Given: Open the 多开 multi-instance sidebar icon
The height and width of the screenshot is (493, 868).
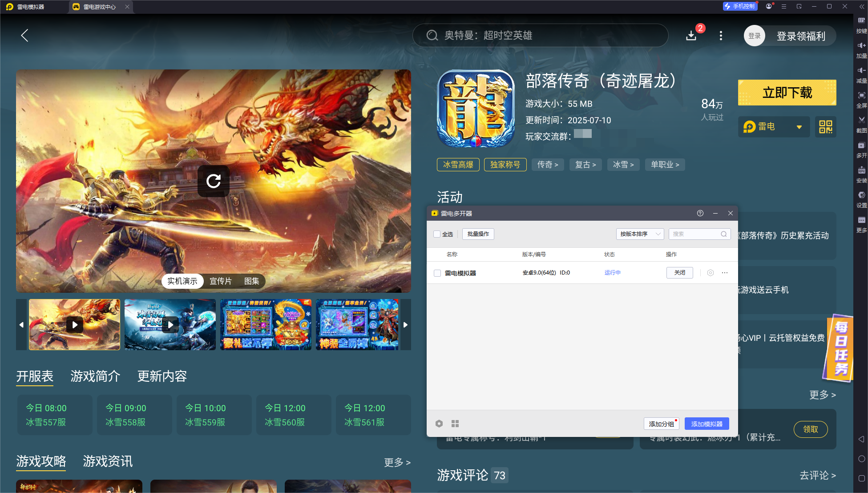Looking at the screenshot, I should 861,150.
